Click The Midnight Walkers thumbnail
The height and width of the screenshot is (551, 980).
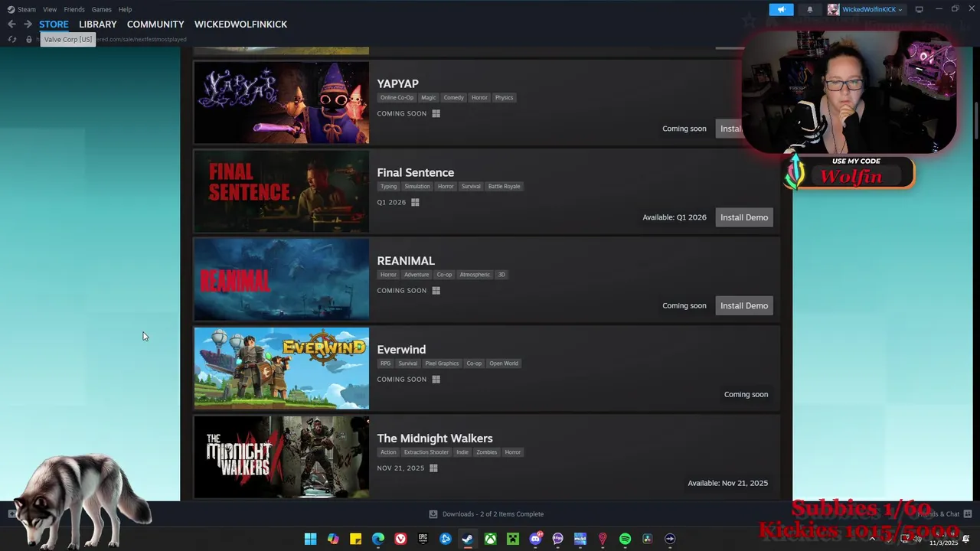[x=282, y=457]
